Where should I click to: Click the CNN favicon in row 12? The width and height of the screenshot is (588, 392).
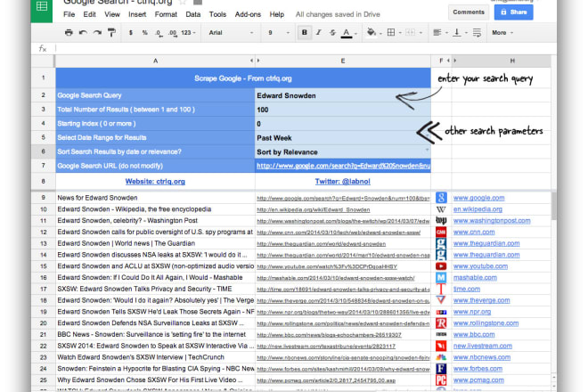coord(441,233)
